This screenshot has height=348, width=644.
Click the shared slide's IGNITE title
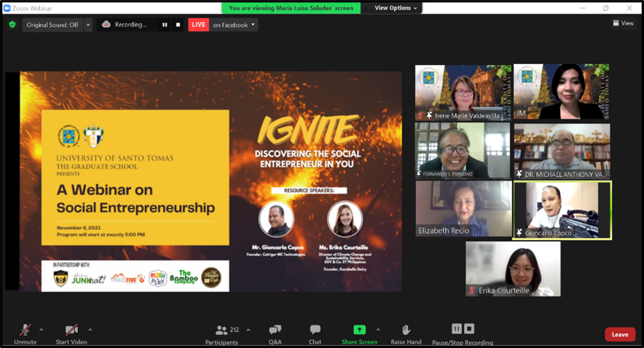point(308,130)
